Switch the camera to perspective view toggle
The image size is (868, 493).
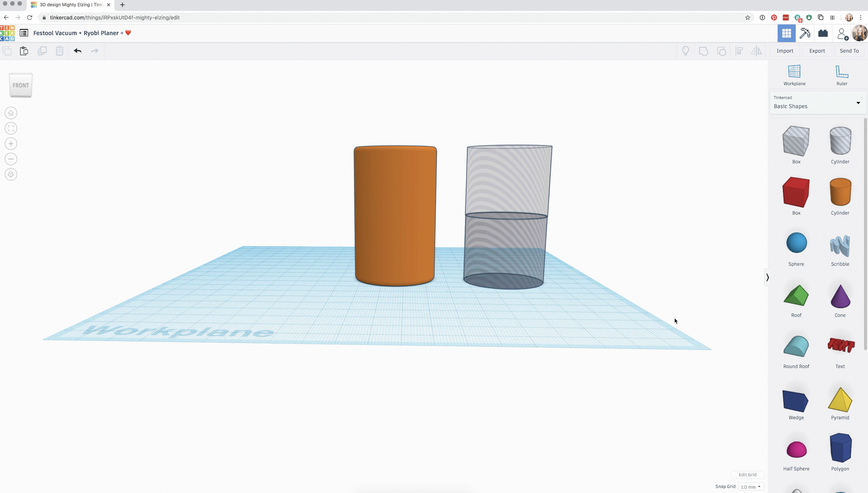coord(11,174)
